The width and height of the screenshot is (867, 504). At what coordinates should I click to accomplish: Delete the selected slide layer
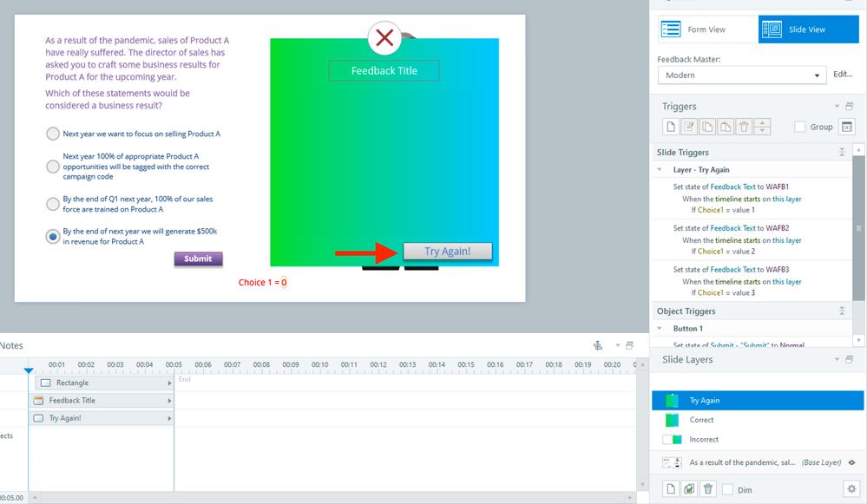click(708, 488)
